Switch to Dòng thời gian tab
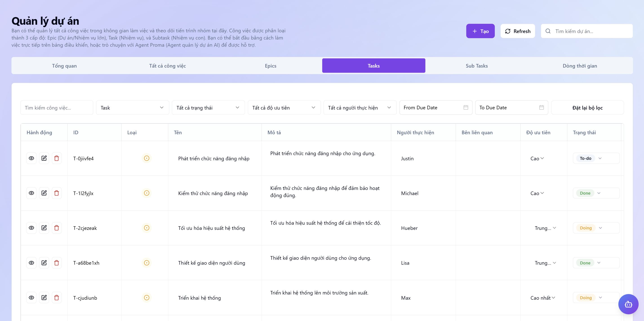The width and height of the screenshot is (644, 321). [x=580, y=66]
